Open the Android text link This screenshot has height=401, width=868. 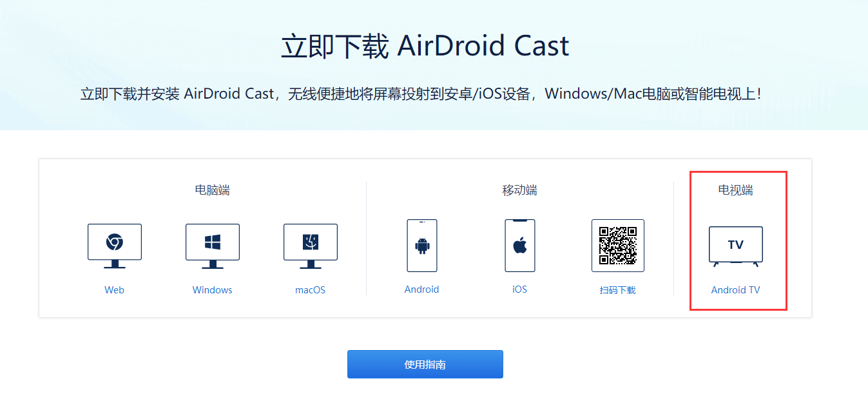pos(422,289)
